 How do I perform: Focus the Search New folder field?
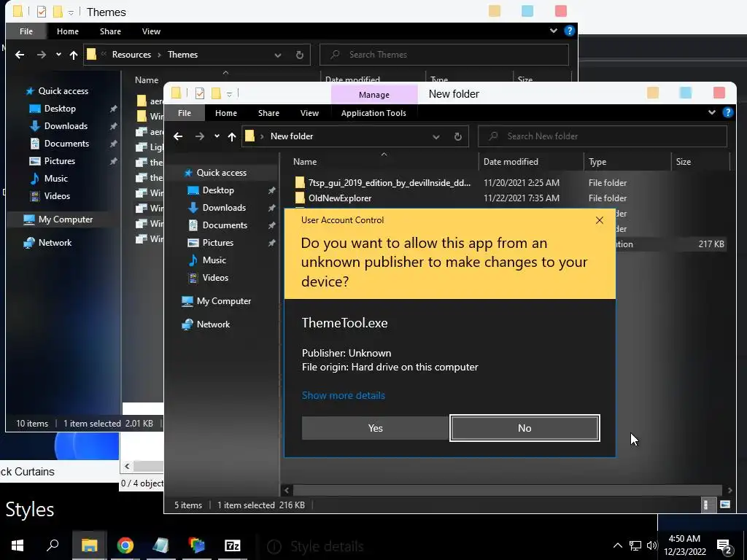tap(603, 136)
